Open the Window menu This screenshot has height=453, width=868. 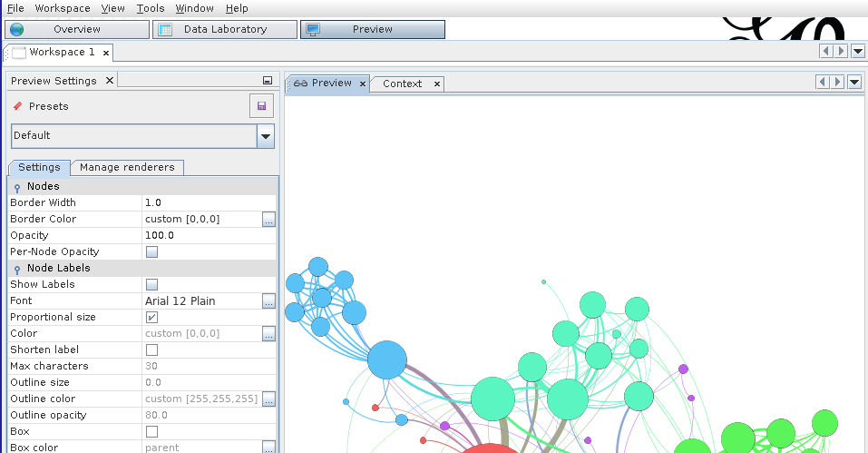(x=194, y=8)
